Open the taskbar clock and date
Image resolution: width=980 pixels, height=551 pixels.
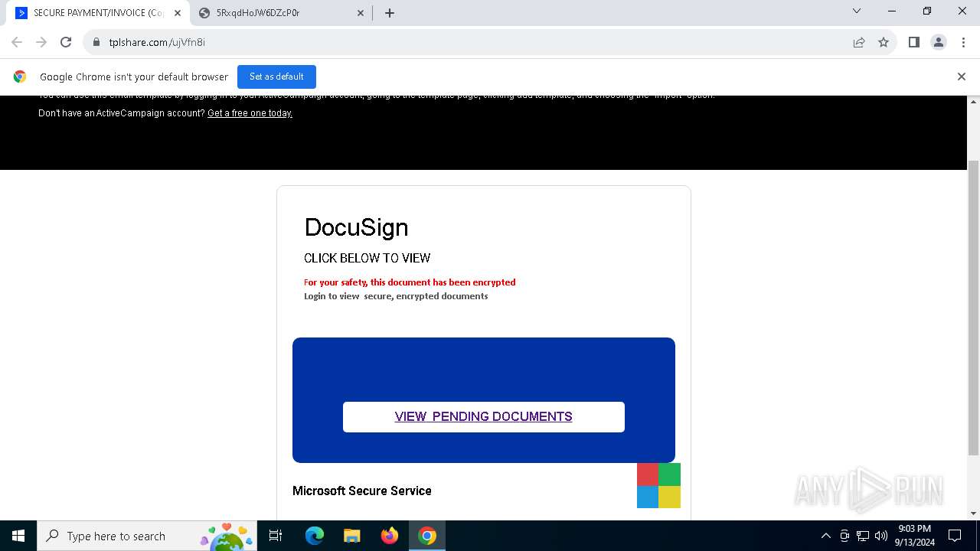click(x=914, y=536)
